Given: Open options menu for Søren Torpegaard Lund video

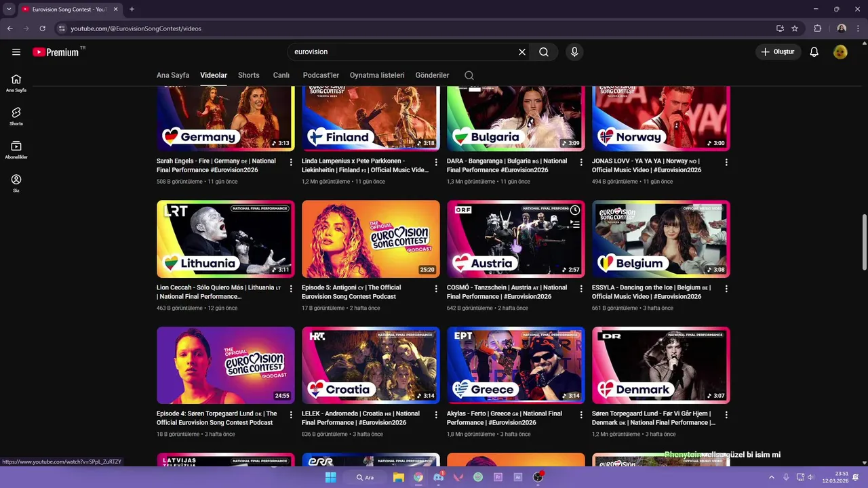Looking at the screenshot, I should coord(726,415).
